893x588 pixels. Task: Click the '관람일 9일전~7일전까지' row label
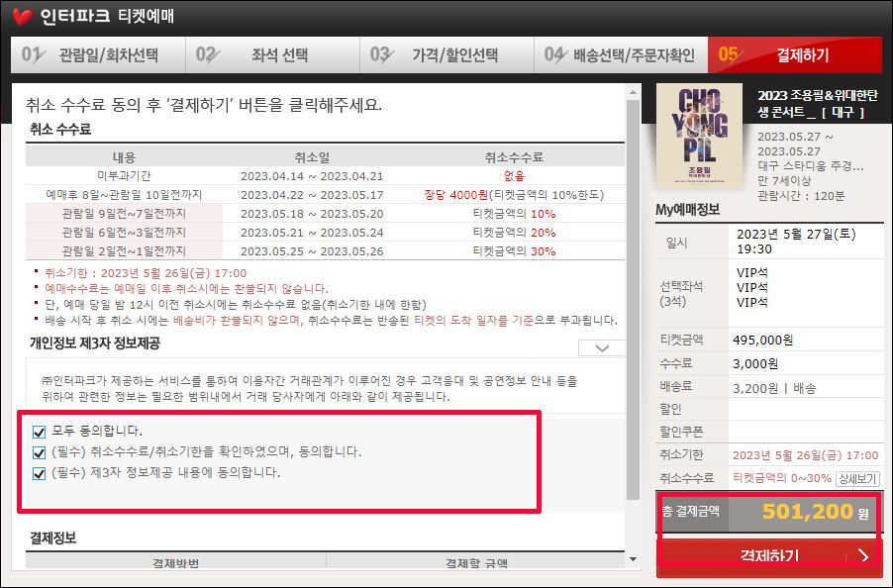coord(124,214)
